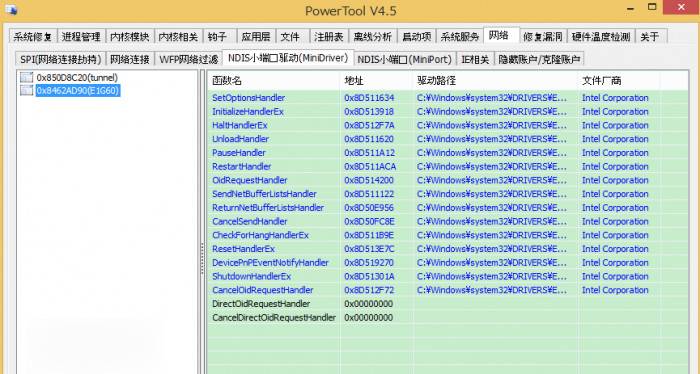Switch to the 内核相关 tab
This screenshot has height=374, width=700.
178,37
